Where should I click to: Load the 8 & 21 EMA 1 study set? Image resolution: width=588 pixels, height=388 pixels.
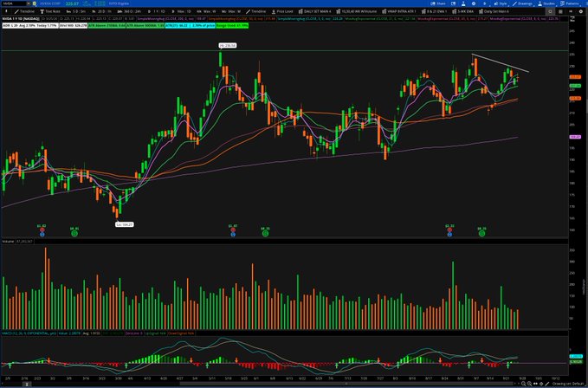click(x=434, y=11)
